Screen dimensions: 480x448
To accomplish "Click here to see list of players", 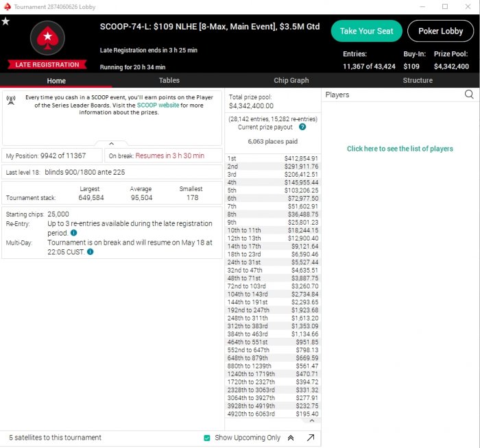I will coord(400,149).
